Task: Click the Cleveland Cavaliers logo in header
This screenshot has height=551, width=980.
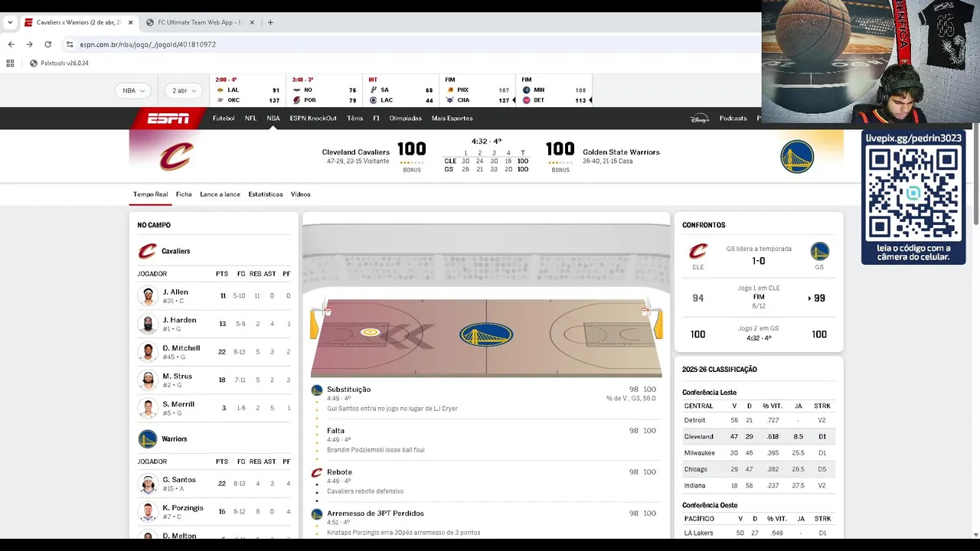Action: [176, 156]
